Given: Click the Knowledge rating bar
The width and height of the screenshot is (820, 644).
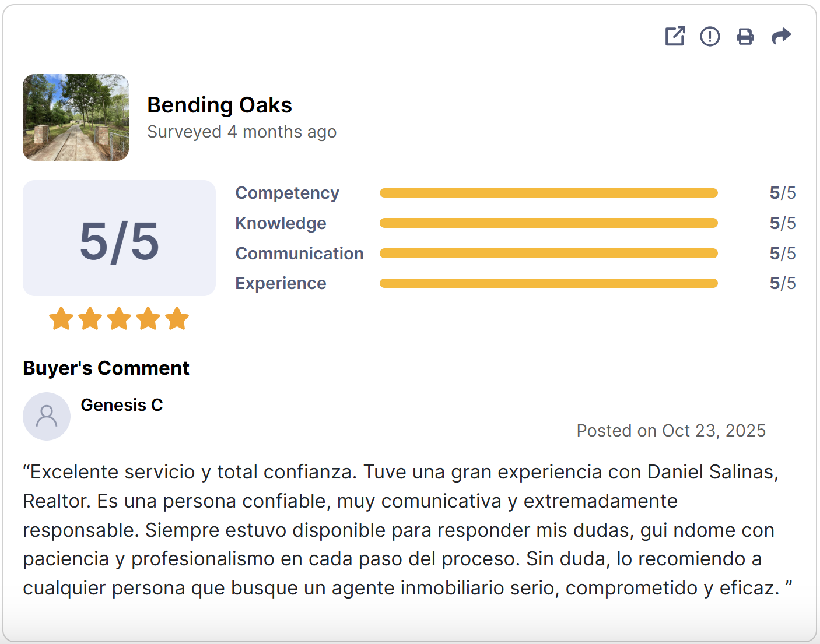Looking at the screenshot, I should pyautogui.click(x=548, y=223).
